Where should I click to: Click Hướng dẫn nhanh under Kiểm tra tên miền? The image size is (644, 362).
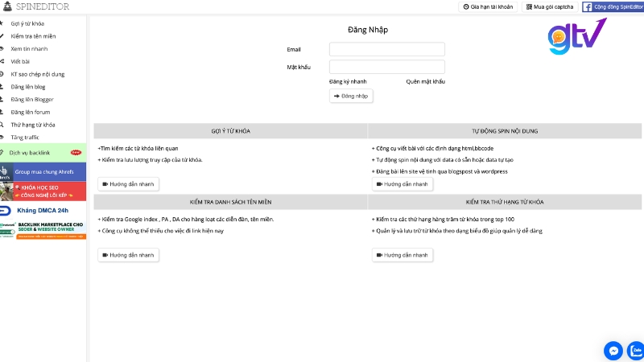(x=128, y=255)
